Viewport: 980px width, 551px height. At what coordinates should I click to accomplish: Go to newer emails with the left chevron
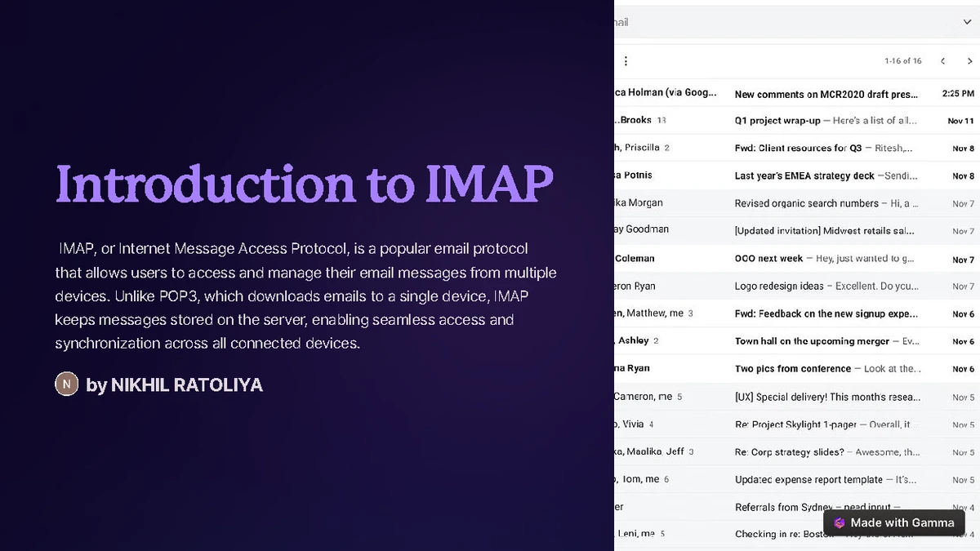coord(942,61)
